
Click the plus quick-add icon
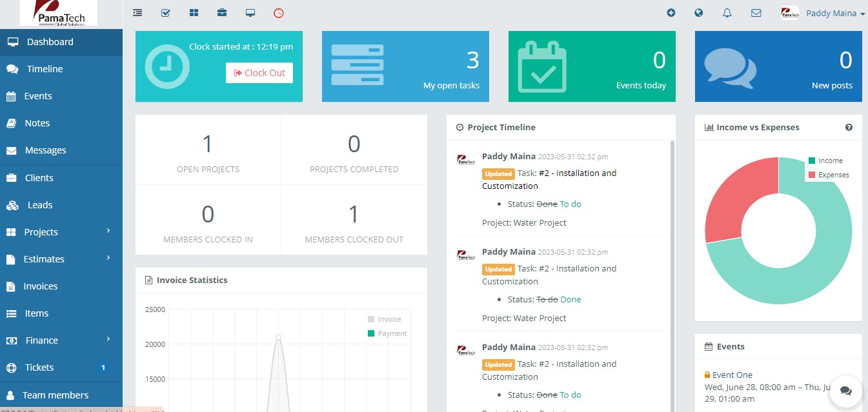[671, 13]
